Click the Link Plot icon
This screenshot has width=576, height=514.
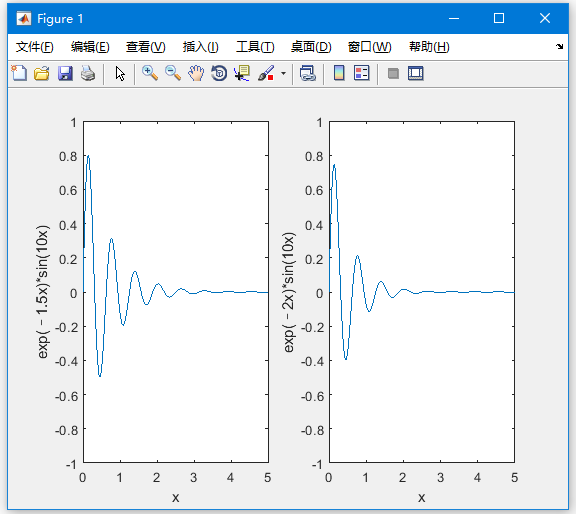point(308,73)
